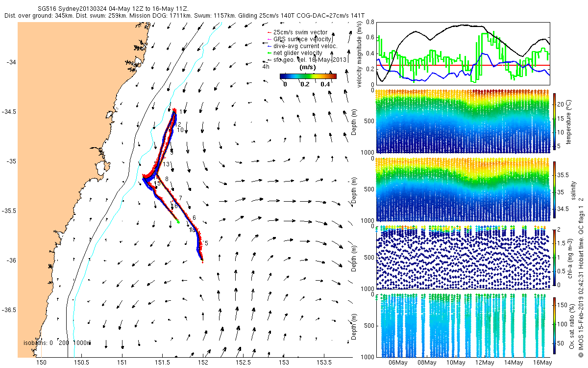Click the salinity depth section panel
Screen dimensions: 588x368
[x=463, y=189]
